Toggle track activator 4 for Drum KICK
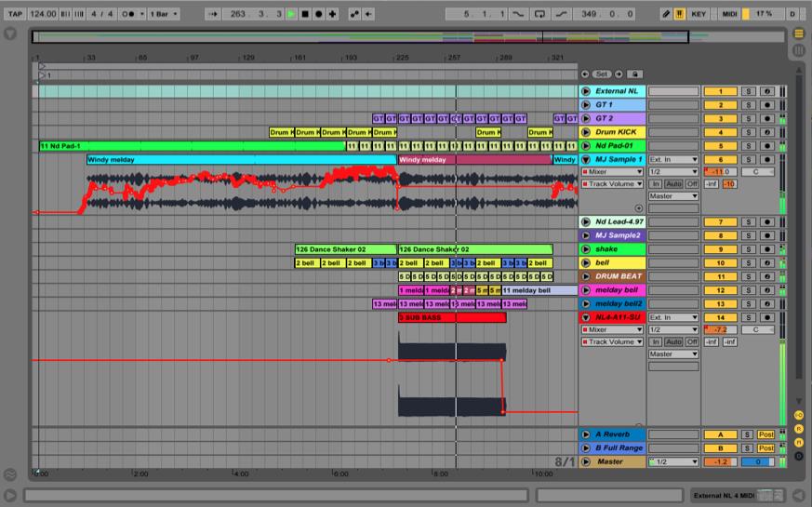Image resolution: width=812 pixels, height=507 pixels. coord(720,133)
